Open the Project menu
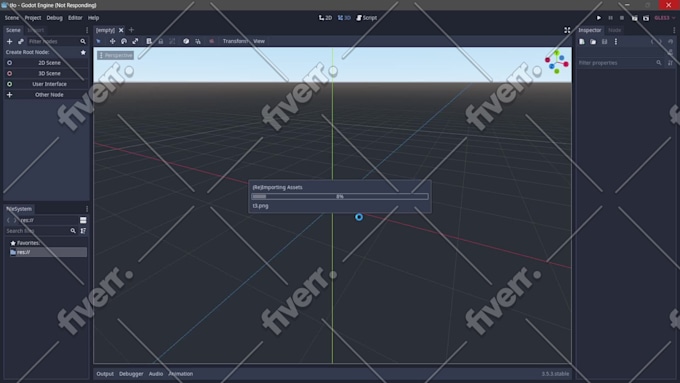Image resolution: width=680 pixels, height=383 pixels. (33, 18)
